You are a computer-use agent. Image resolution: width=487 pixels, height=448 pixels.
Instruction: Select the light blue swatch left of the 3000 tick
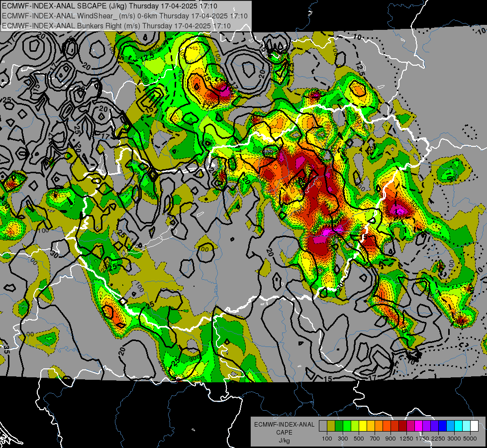click(450, 426)
